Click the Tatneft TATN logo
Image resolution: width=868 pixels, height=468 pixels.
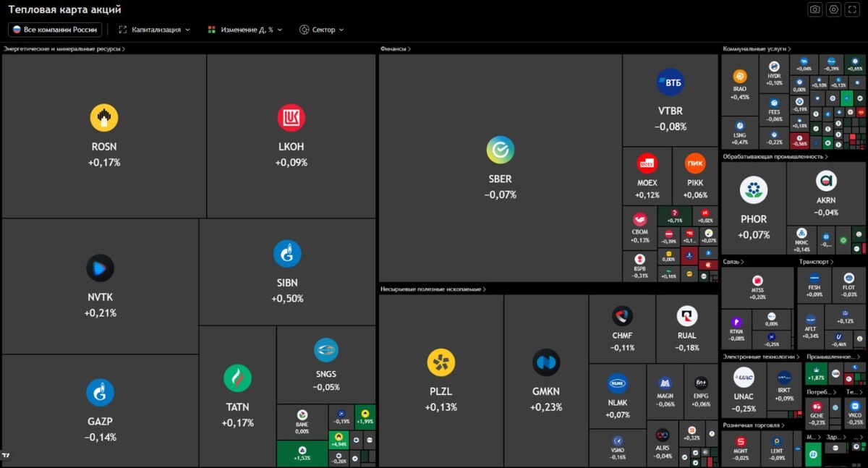tap(237, 378)
